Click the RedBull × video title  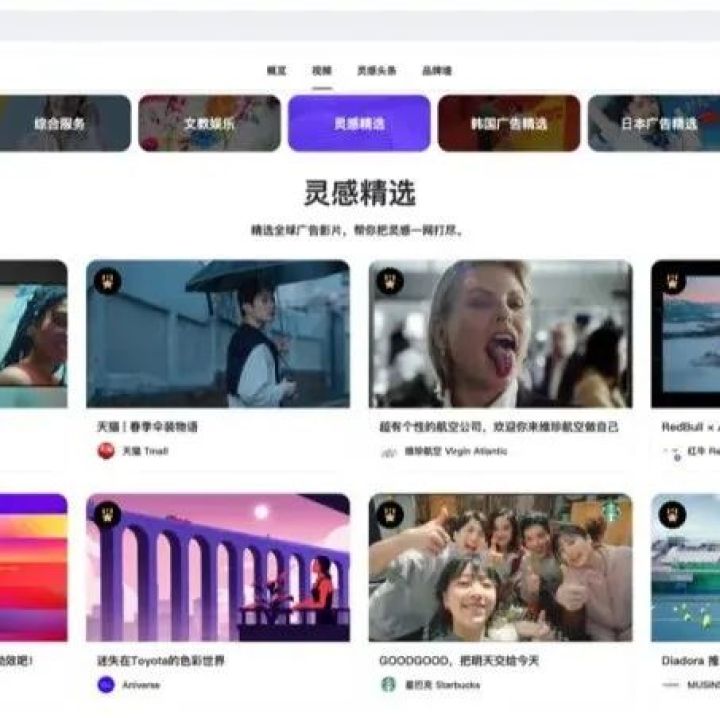pyautogui.click(x=691, y=427)
